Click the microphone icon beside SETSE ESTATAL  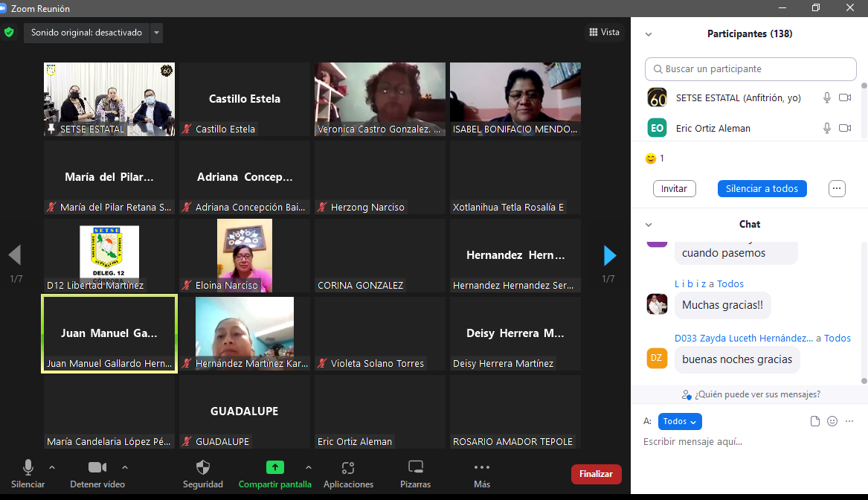coord(826,98)
